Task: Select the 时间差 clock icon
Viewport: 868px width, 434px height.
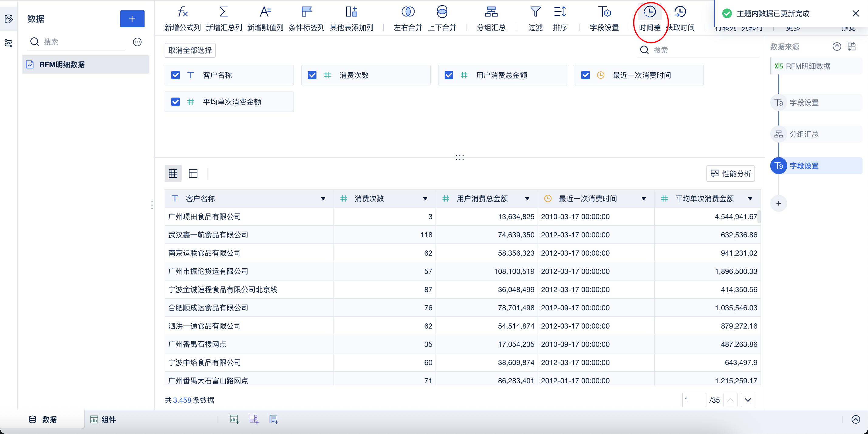Action: [649, 12]
